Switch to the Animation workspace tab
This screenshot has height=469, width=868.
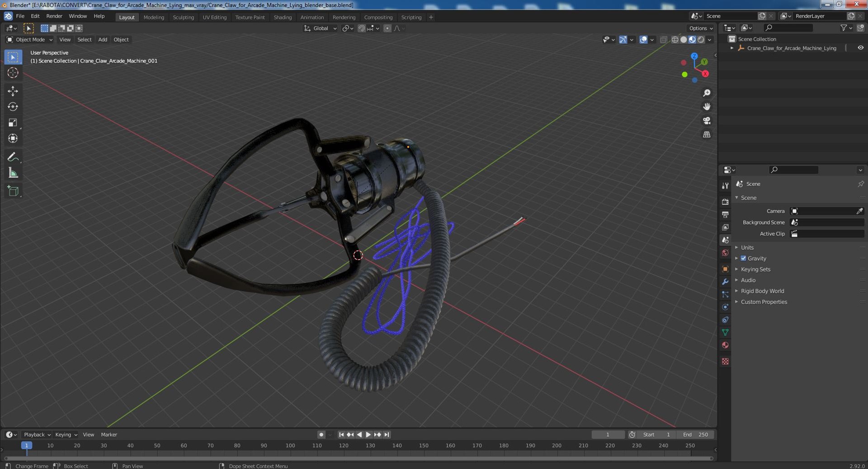312,17
